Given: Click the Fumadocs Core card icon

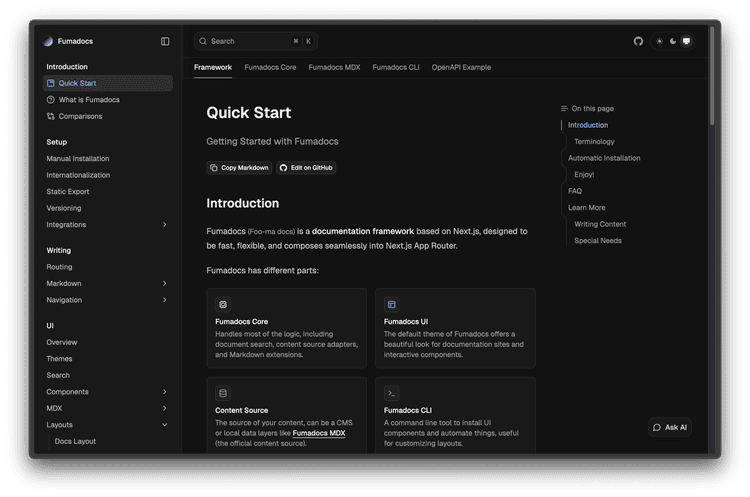Looking at the screenshot, I should pos(223,304).
